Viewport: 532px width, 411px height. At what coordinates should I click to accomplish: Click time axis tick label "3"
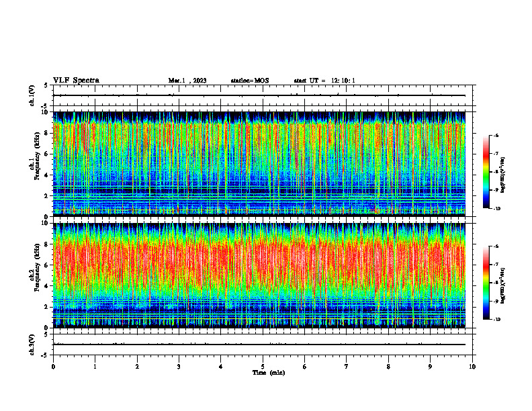179,367
